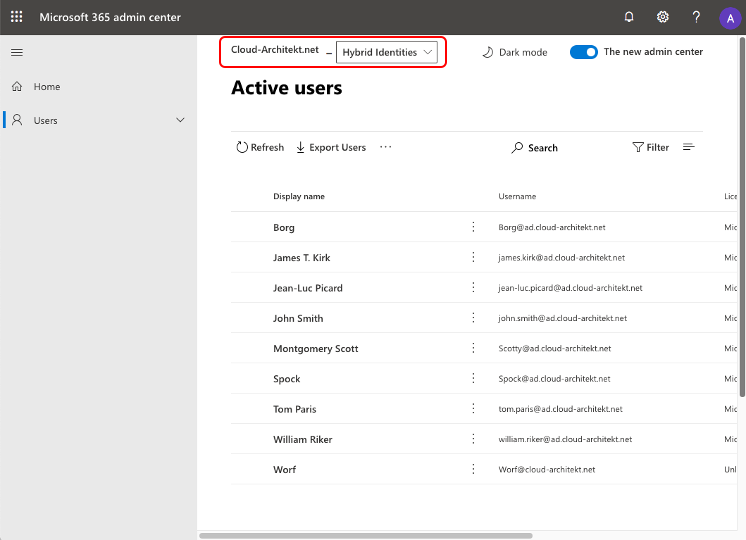Image resolution: width=746 pixels, height=540 pixels.
Task: Open more actions for Spock
Action: coord(473,378)
